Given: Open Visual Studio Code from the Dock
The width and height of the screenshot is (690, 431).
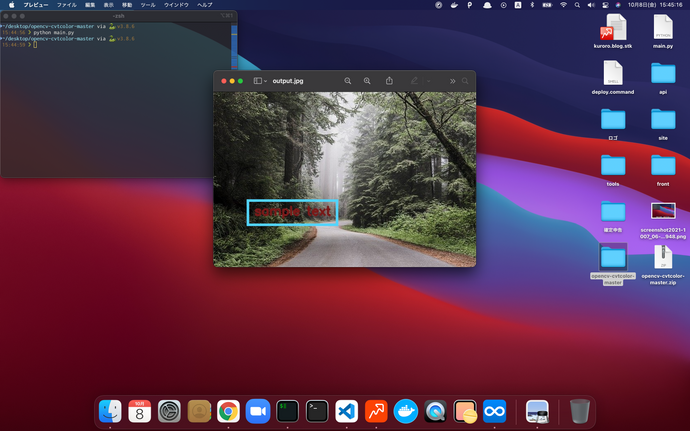Looking at the screenshot, I should [346, 411].
